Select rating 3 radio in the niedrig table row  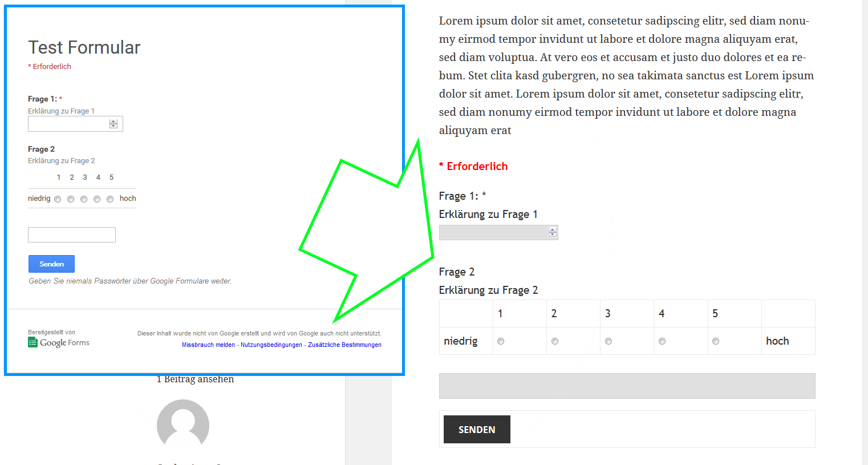(609, 341)
